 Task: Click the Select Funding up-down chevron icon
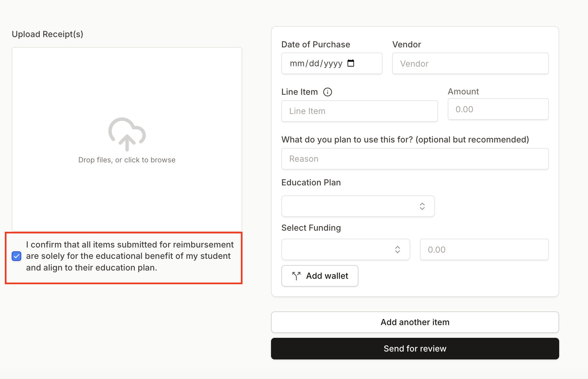[x=397, y=250]
